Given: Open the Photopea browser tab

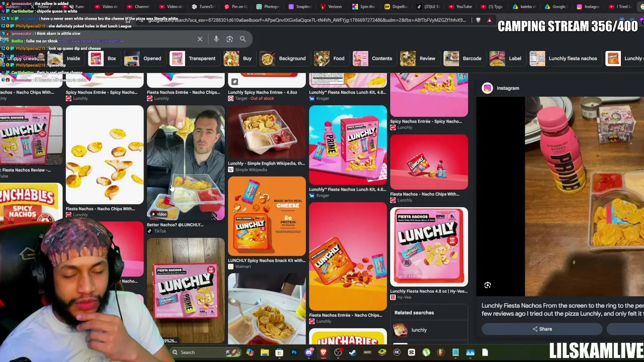Looking at the screenshot, I should [267, 7].
